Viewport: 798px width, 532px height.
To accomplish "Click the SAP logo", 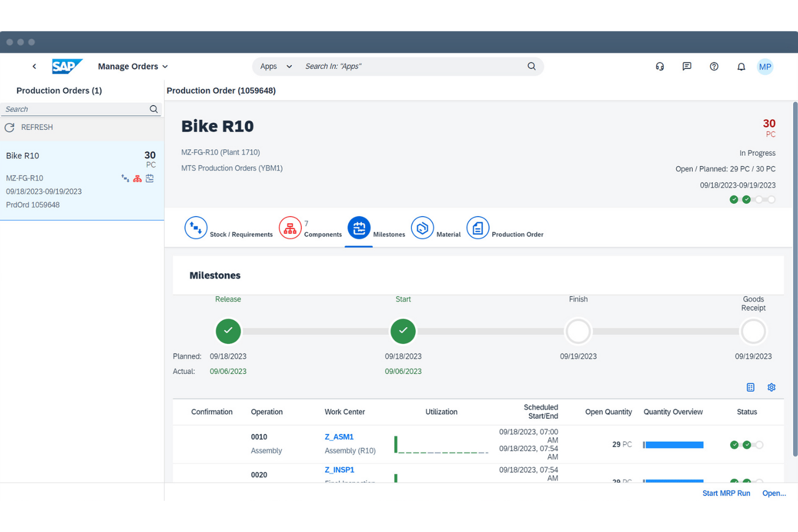I will click(x=67, y=66).
